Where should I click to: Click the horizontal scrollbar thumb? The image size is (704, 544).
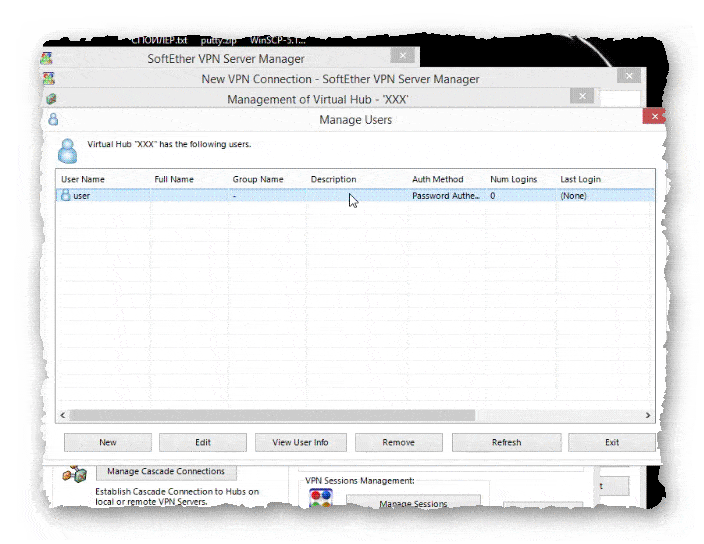(x=272, y=415)
